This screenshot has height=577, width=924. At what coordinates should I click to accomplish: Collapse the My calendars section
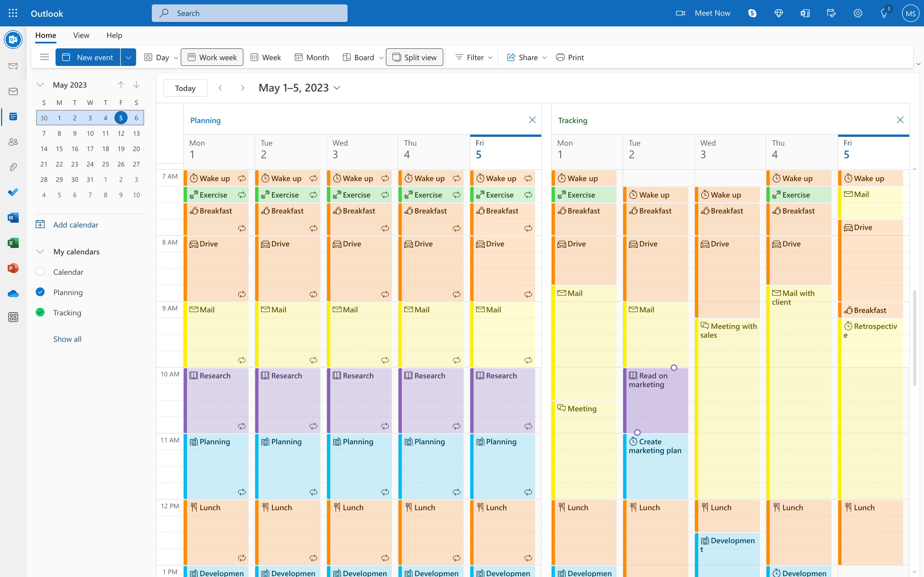click(40, 251)
